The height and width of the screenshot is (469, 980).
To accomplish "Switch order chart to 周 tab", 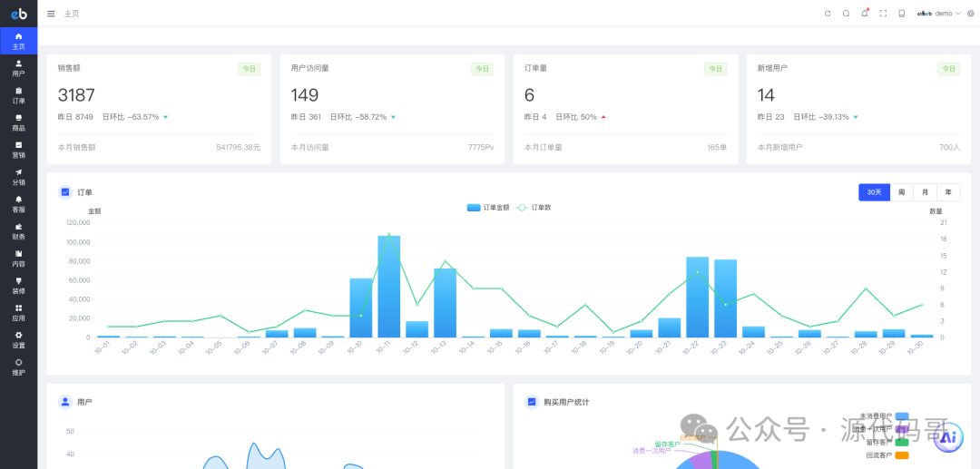I will click(901, 192).
